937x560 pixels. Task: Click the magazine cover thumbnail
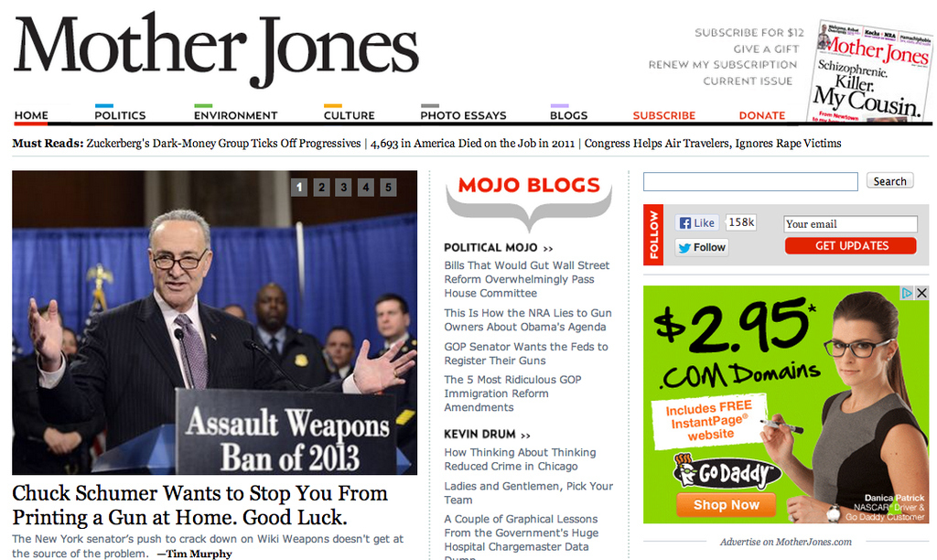point(870,70)
